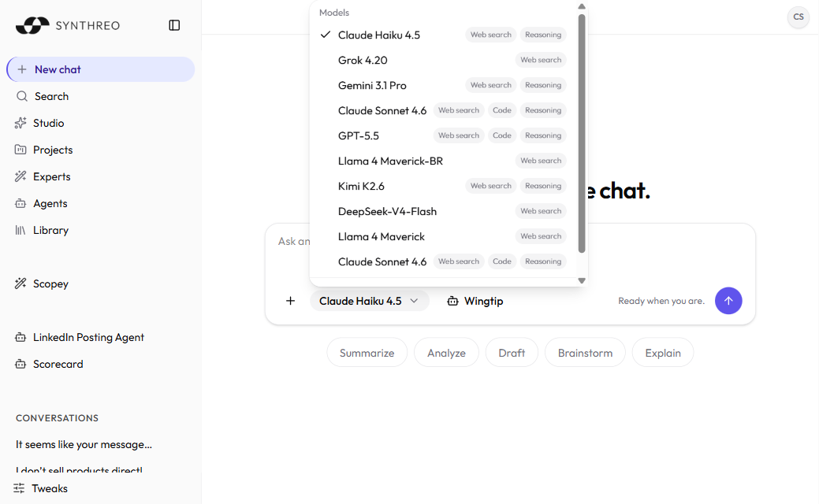Image resolution: width=819 pixels, height=504 pixels.
Task: Click Web search tag on Grok 4.20
Action: pyautogui.click(x=541, y=60)
